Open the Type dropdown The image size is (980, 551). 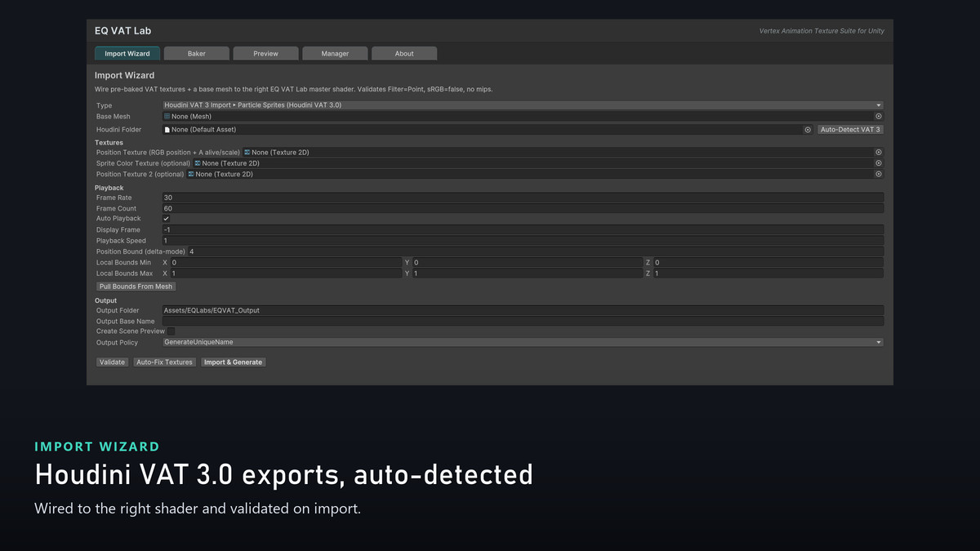[x=523, y=105]
